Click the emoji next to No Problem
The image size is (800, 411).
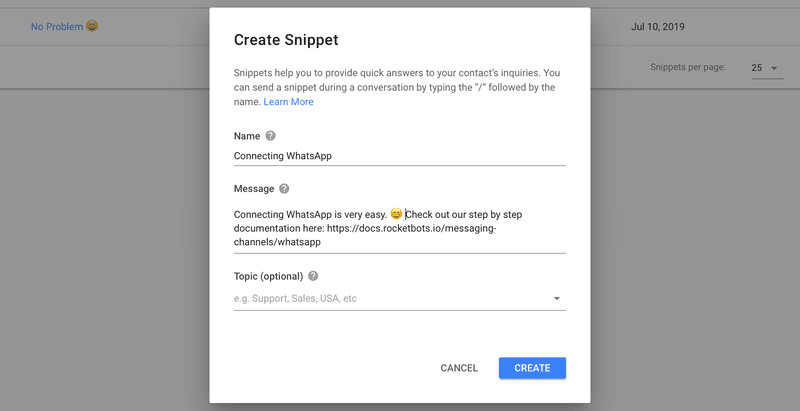point(92,26)
